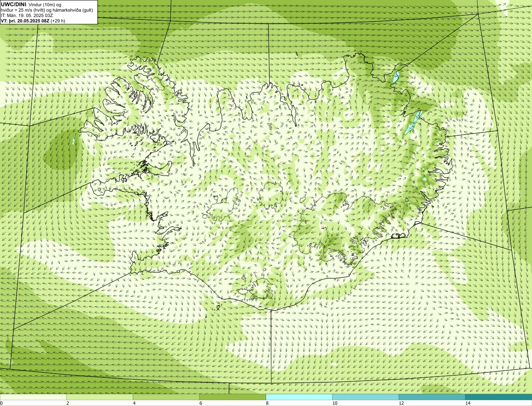Click the "0" tick label on the scale
Screen dimensions: 532x406
(x=1, y=403)
